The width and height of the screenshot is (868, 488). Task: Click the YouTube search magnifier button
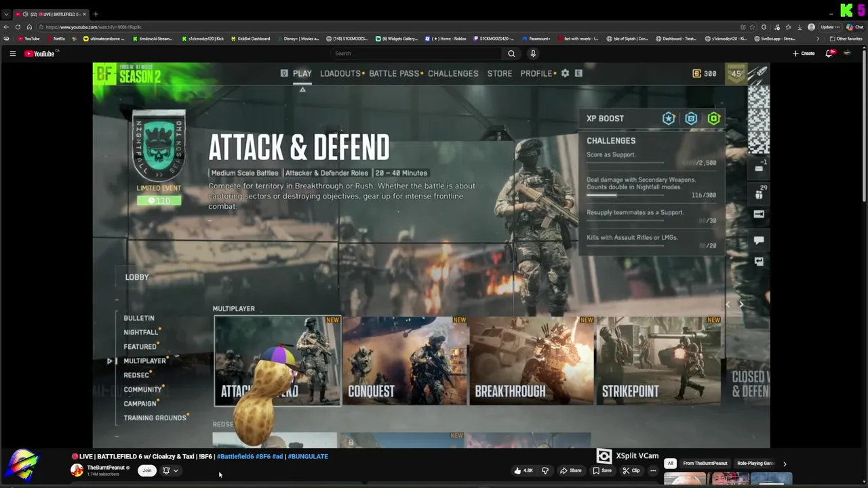(511, 54)
